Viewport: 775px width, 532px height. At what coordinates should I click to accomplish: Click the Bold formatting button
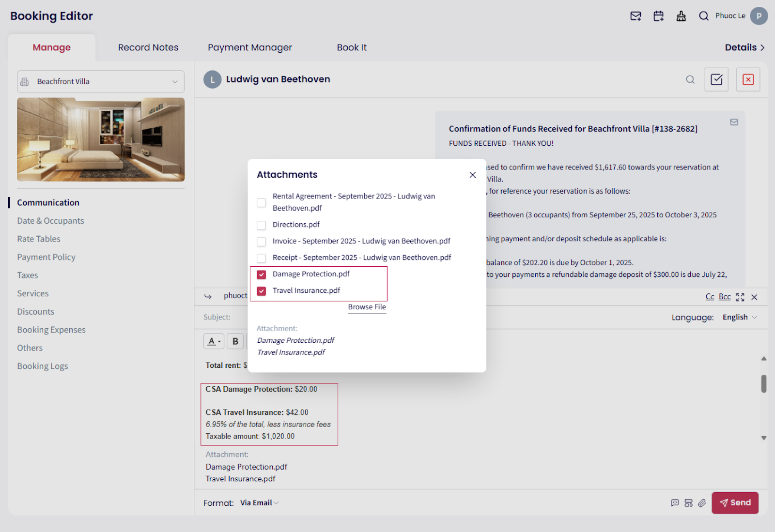tap(235, 341)
